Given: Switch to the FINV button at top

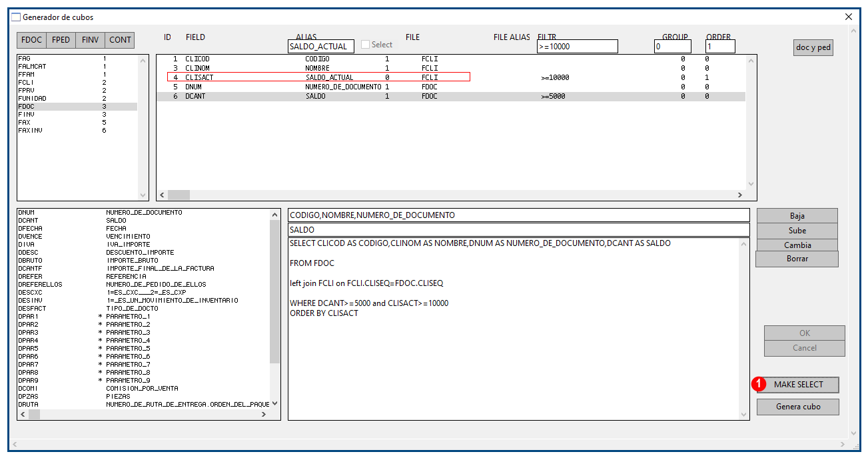Looking at the screenshot, I should (90, 40).
